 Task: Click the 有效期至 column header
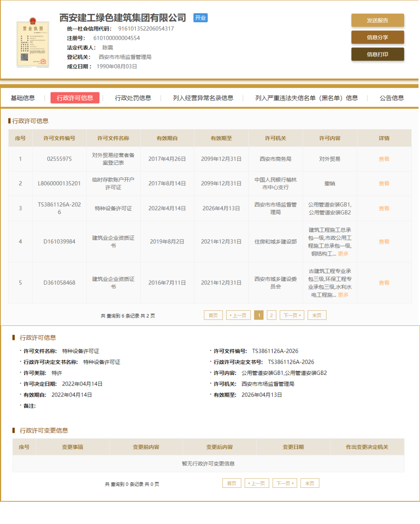(x=221, y=138)
